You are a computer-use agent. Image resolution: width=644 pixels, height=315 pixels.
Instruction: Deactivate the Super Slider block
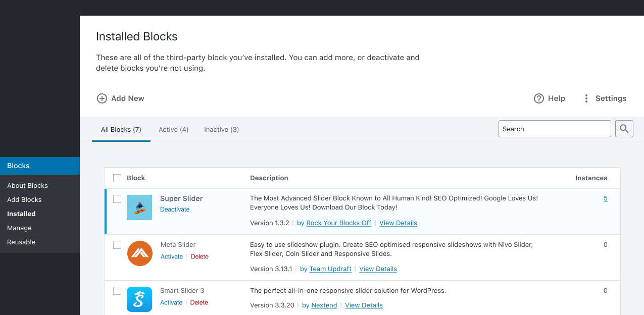(x=175, y=209)
